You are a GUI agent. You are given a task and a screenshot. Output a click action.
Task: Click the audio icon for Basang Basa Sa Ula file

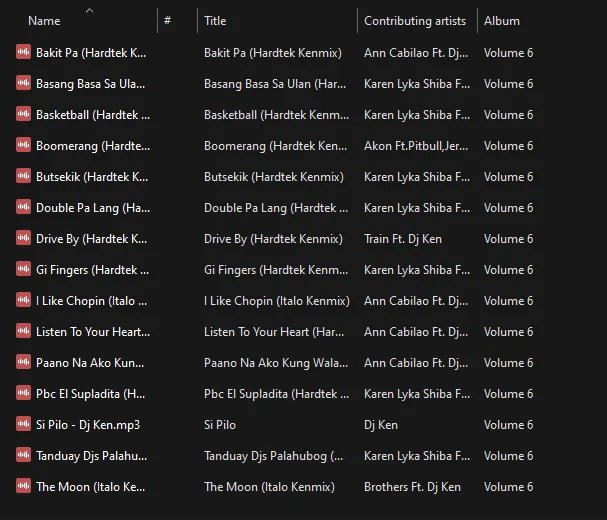coord(24,83)
